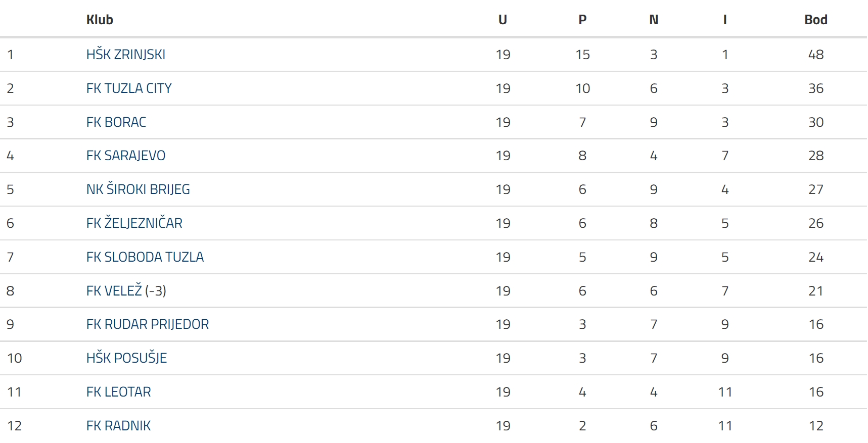The image size is (868, 443).
Task: Click the N draws column header
Action: coord(654,20)
